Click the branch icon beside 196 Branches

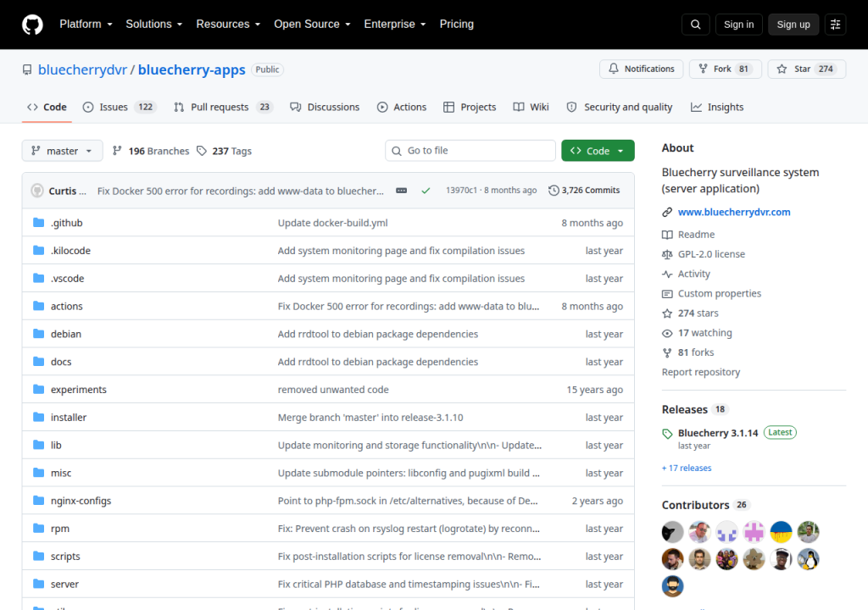[x=117, y=151]
